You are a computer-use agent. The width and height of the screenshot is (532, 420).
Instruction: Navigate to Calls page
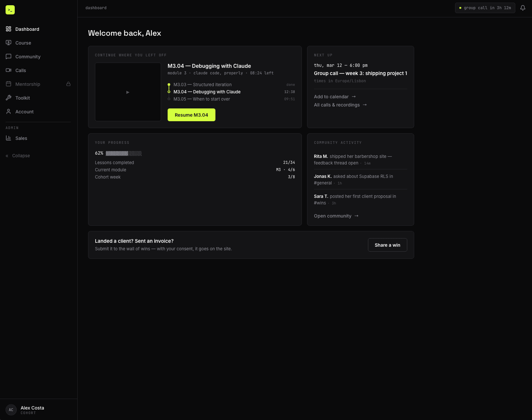point(38,70)
